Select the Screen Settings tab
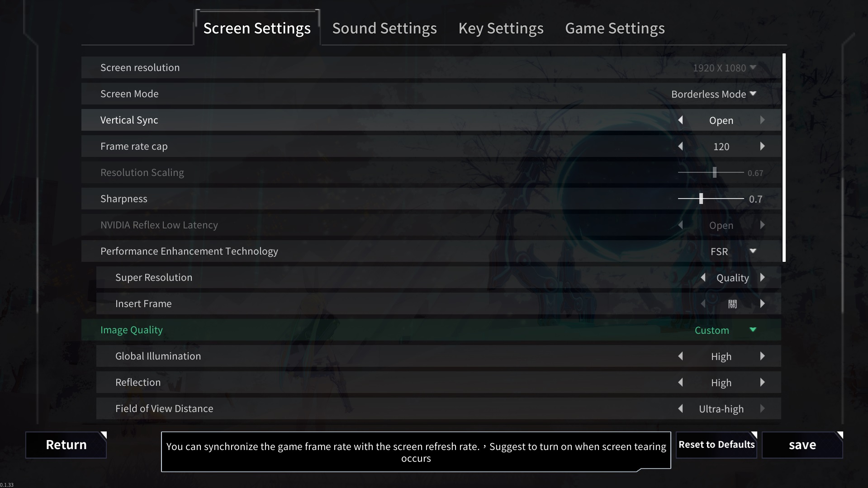Screen dimensions: 868x488 pos(257,28)
